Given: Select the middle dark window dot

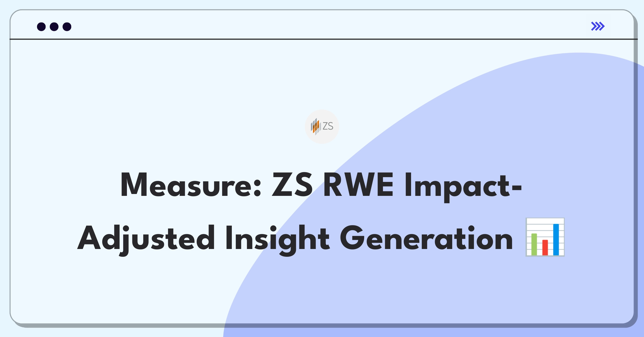Looking at the screenshot, I should point(54,27).
